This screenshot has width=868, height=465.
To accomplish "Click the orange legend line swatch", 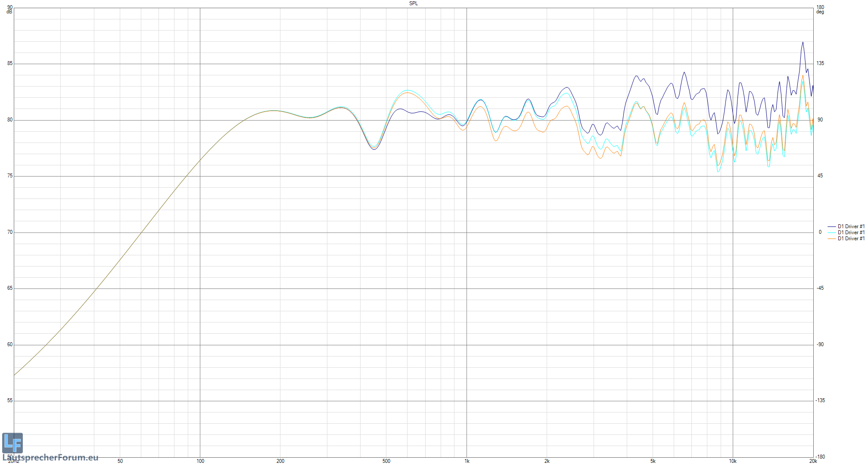I will tap(831, 239).
